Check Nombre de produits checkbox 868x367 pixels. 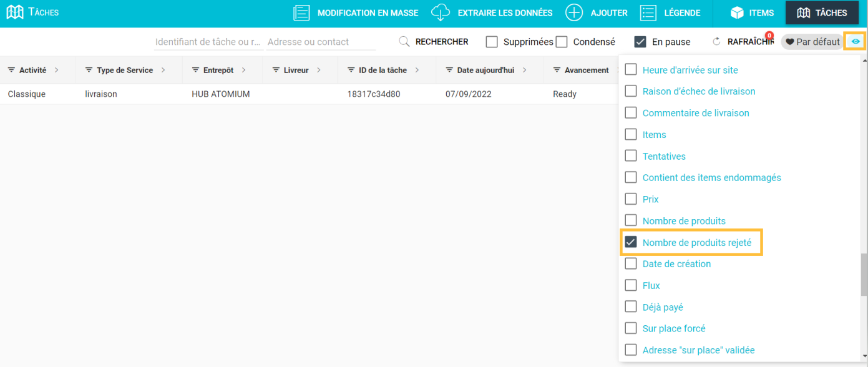(x=631, y=221)
